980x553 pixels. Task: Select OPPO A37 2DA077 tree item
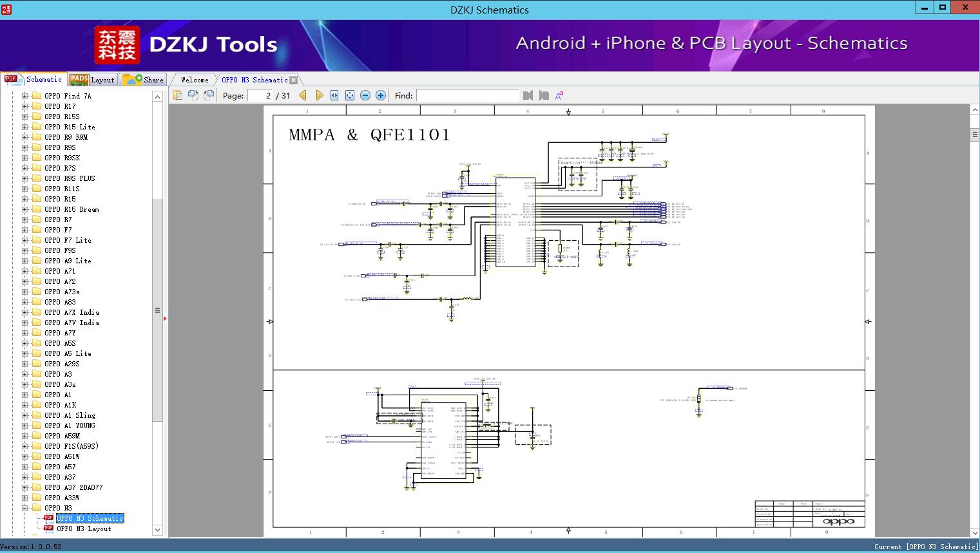pyautogui.click(x=73, y=487)
